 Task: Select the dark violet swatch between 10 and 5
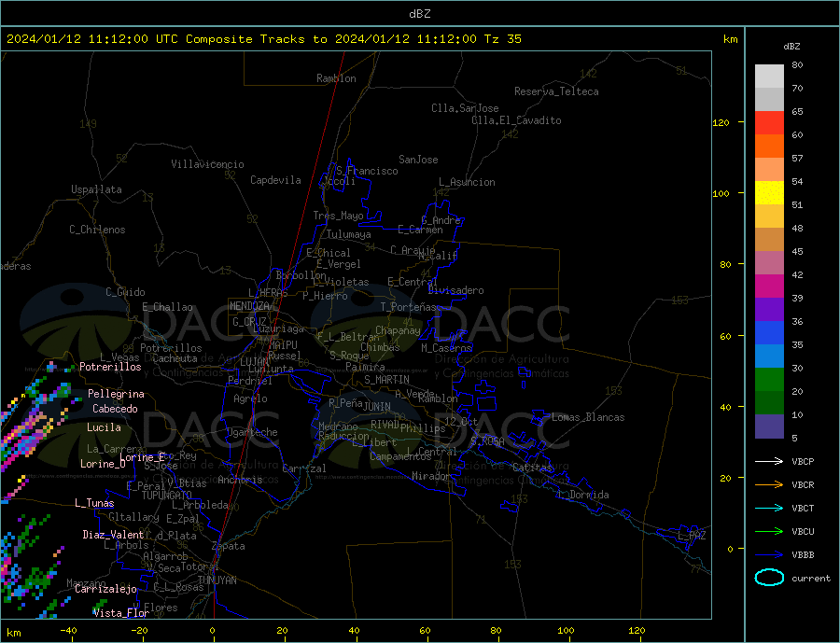769,426
